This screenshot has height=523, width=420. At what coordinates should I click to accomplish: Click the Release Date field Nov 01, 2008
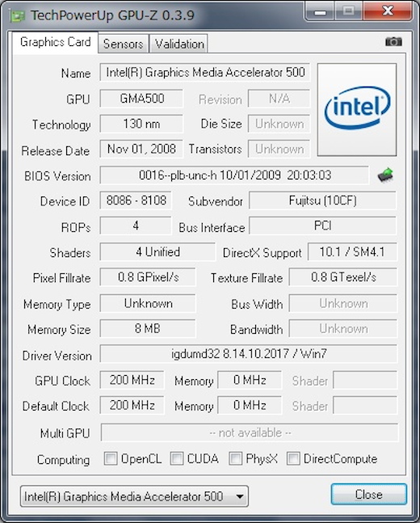point(141,149)
